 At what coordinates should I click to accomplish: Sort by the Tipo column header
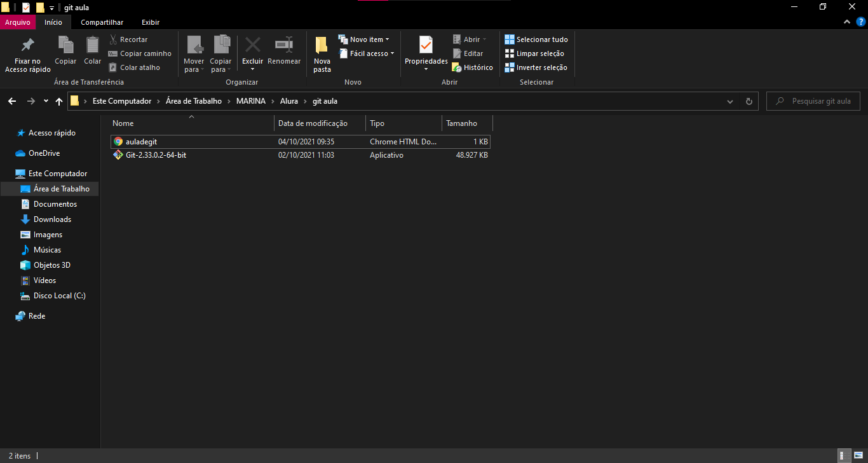(403, 123)
